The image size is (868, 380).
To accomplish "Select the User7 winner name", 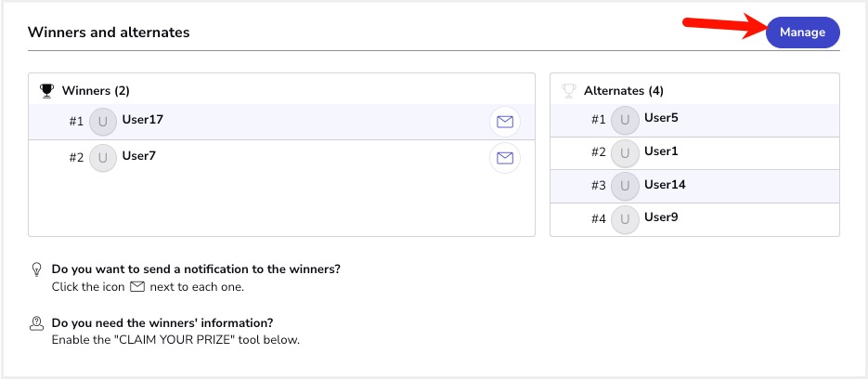I will click(x=139, y=156).
